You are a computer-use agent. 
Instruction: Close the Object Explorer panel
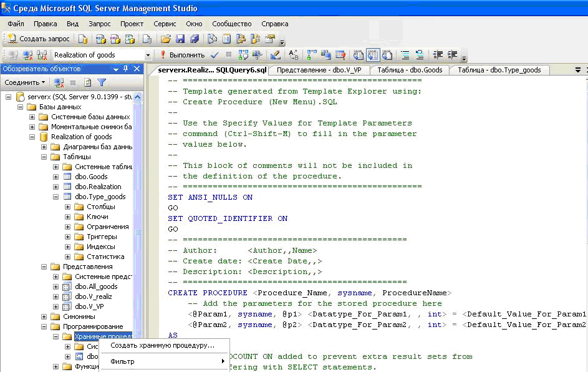(137, 69)
